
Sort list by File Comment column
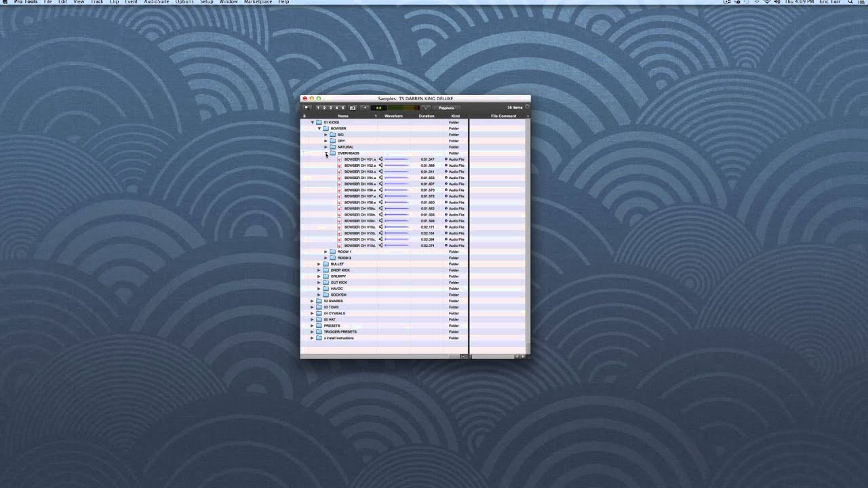click(x=503, y=116)
